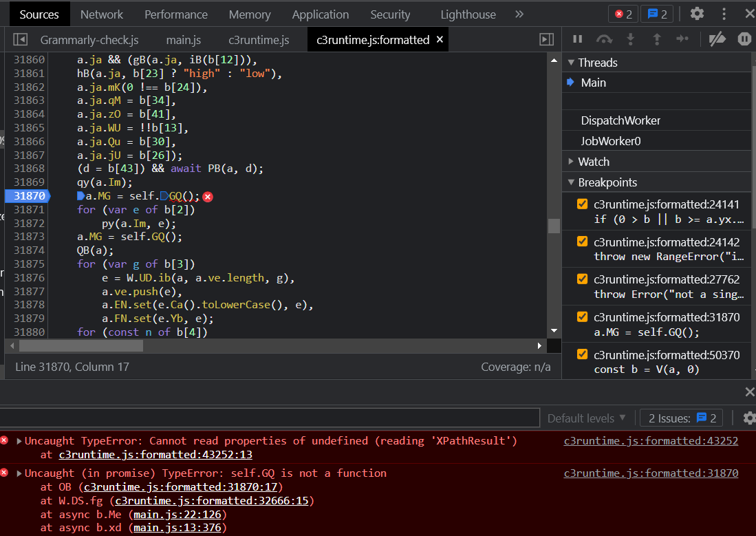Screen dimensions: 756x536
Task: Open the c3runtime.js:formatted:43252 error link
Action: 651,440
